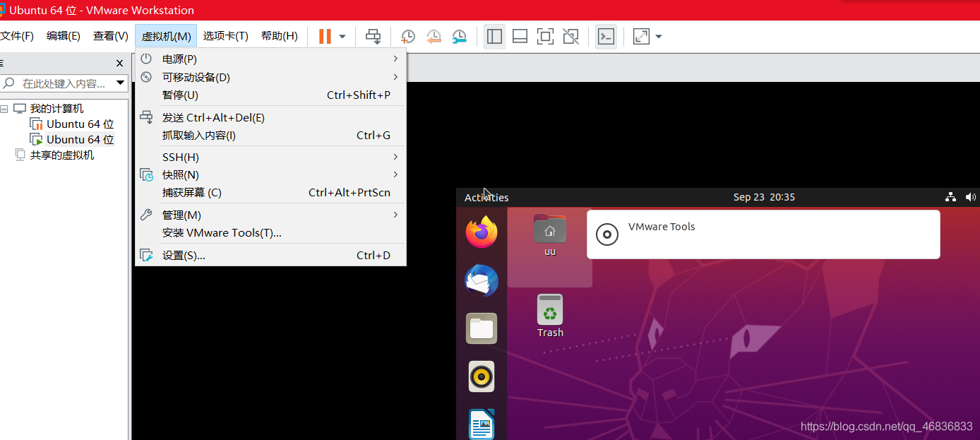Screen dimensions: 980x440
Task: Click the stretch guest display icon
Action: pos(641,37)
